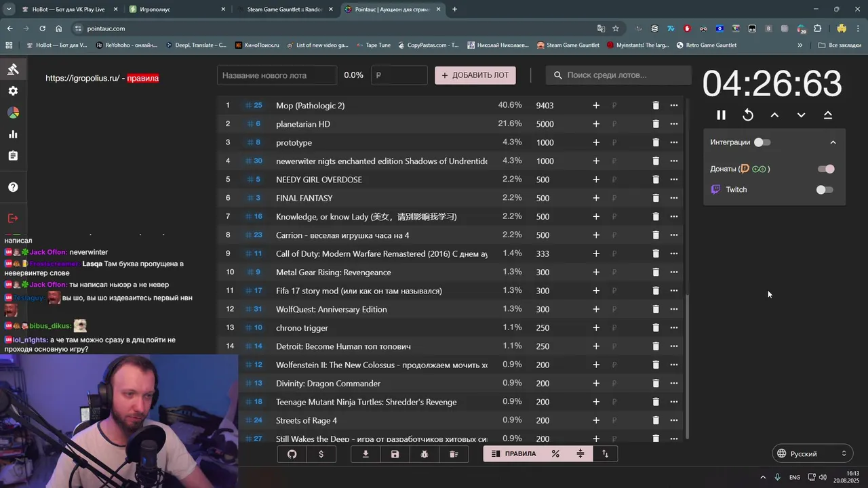
Task: Open the help question mark icon
Action: point(13,187)
